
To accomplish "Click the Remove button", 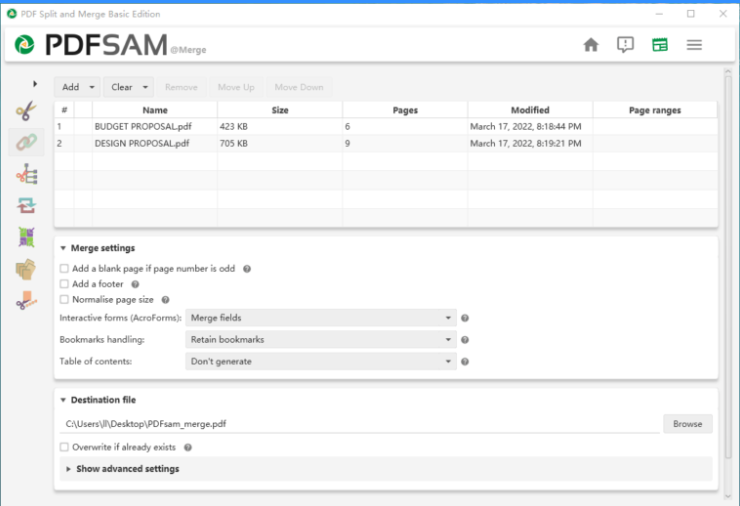I will click(x=181, y=87).
